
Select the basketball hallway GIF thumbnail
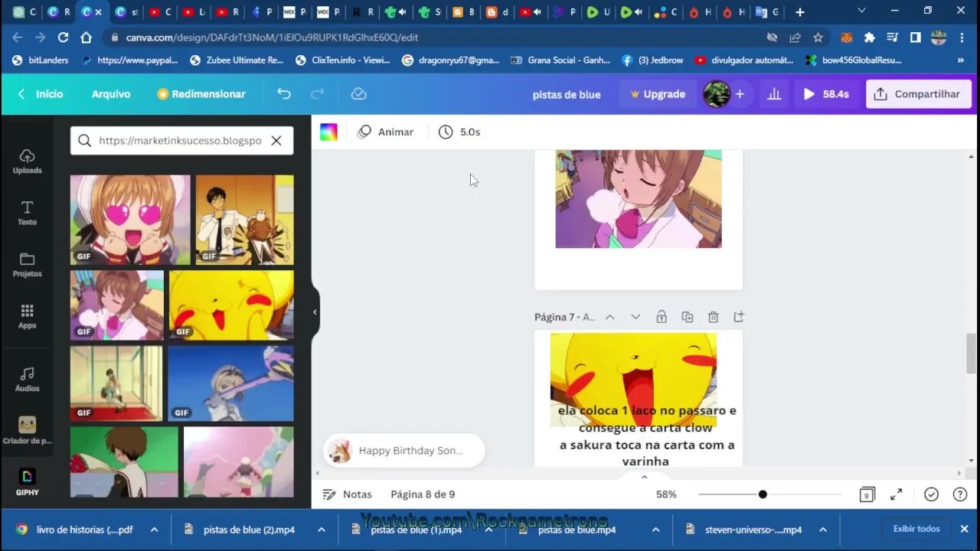(x=116, y=383)
